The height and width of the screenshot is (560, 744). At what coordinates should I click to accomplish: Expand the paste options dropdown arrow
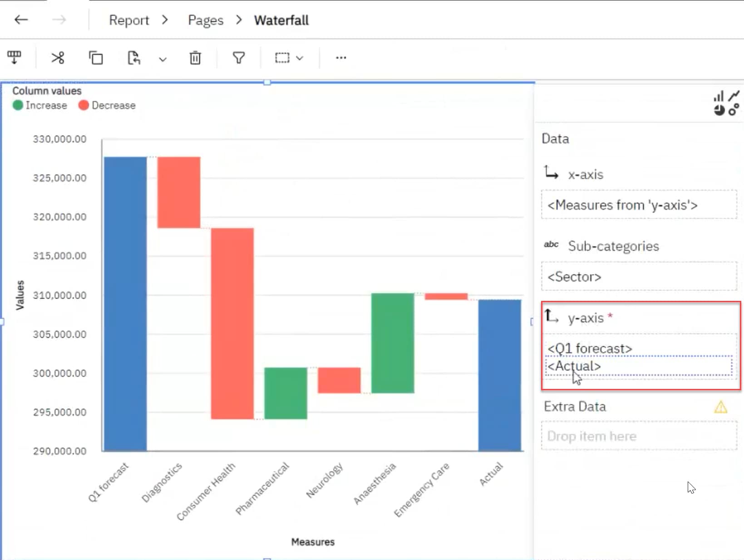coord(163,59)
